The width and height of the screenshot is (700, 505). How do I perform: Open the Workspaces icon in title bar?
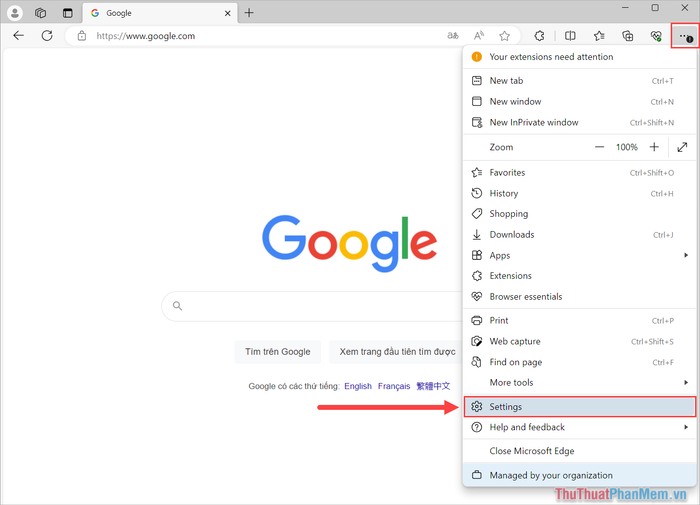coord(41,13)
